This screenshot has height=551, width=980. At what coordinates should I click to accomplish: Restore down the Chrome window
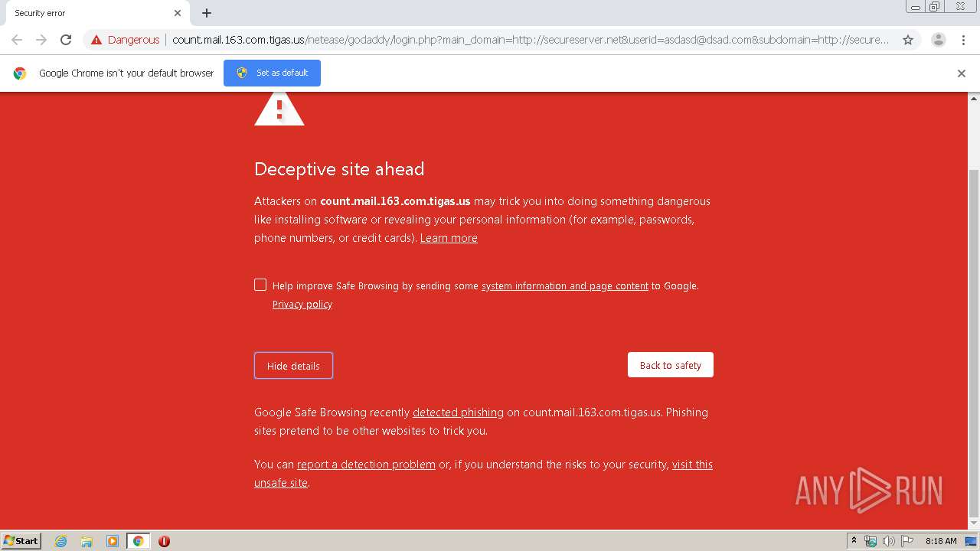(935, 7)
